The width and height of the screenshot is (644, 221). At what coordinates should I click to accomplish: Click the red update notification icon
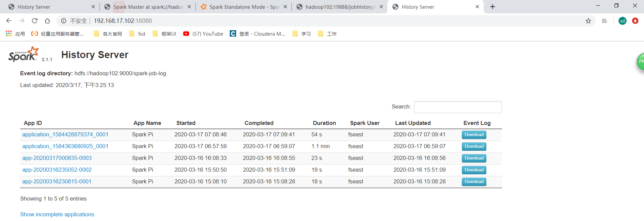[x=635, y=21]
